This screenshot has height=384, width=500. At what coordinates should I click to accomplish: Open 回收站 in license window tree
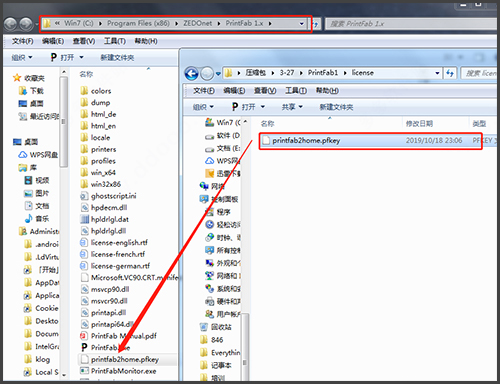216,327
